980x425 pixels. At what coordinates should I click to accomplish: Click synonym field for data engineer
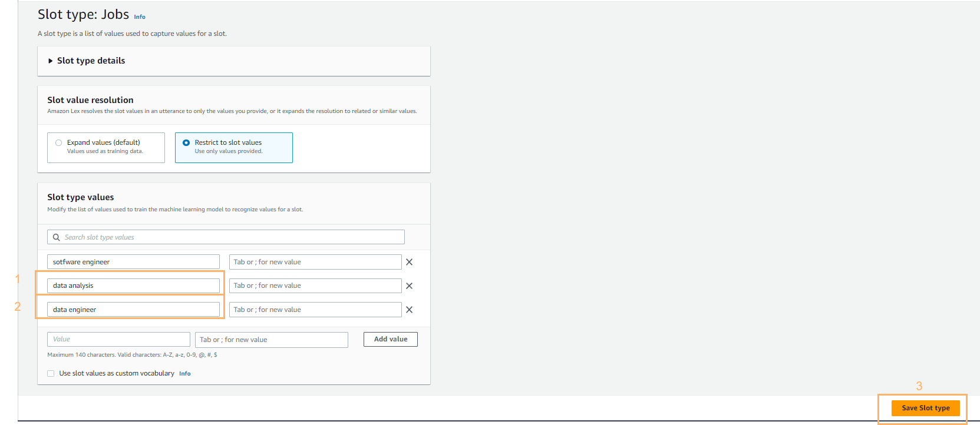315,310
